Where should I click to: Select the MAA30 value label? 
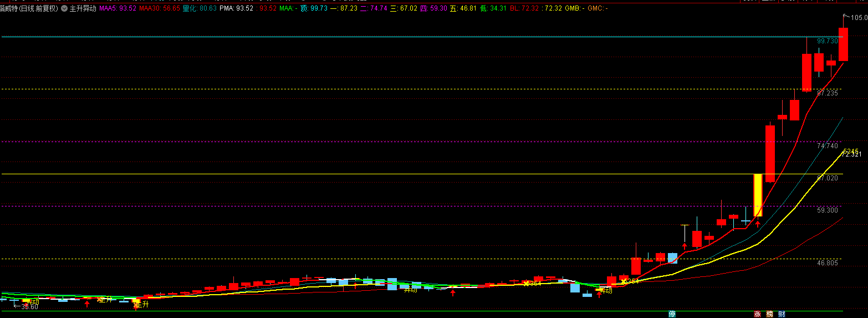[x=160, y=9]
